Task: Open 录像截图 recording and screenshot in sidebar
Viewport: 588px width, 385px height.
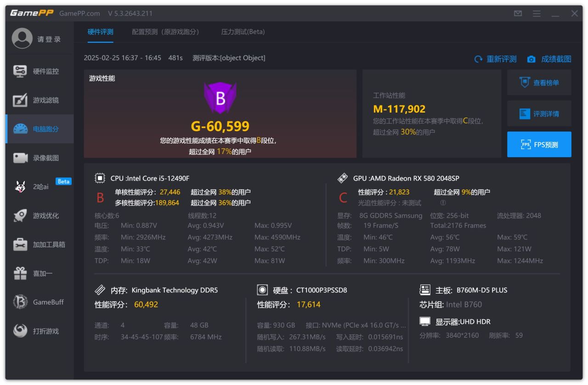Action: 40,158
